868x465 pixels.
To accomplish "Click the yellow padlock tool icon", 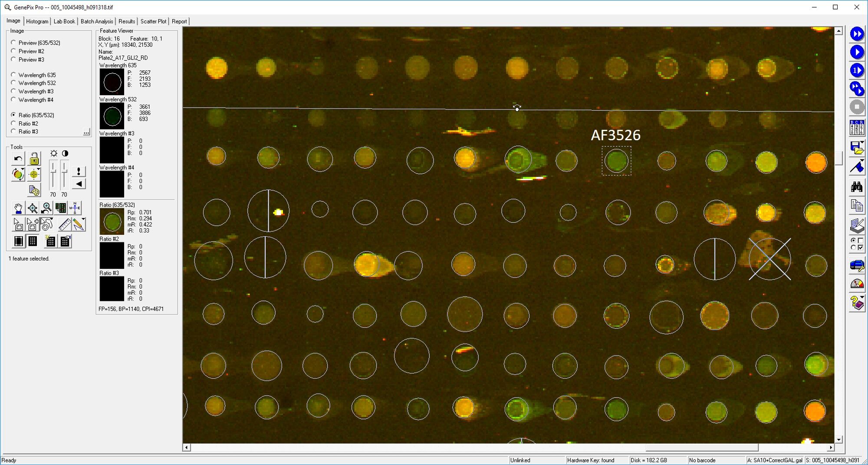I will point(34,159).
